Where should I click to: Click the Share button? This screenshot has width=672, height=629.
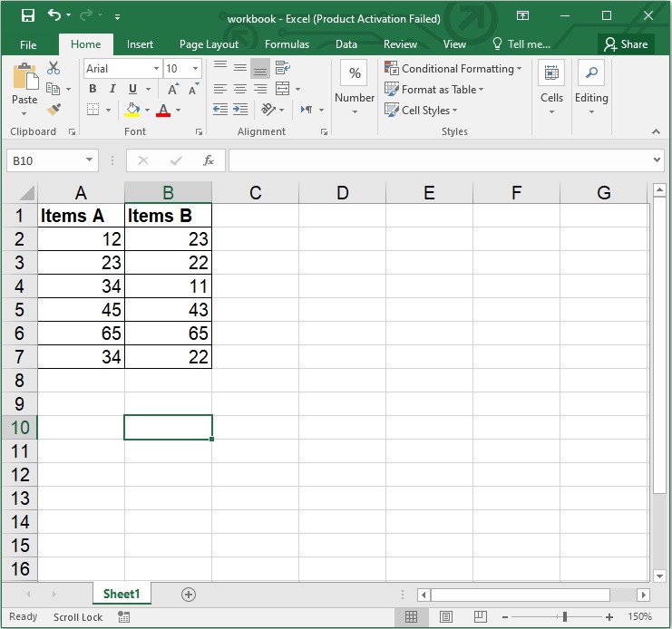[x=626, y=44]
